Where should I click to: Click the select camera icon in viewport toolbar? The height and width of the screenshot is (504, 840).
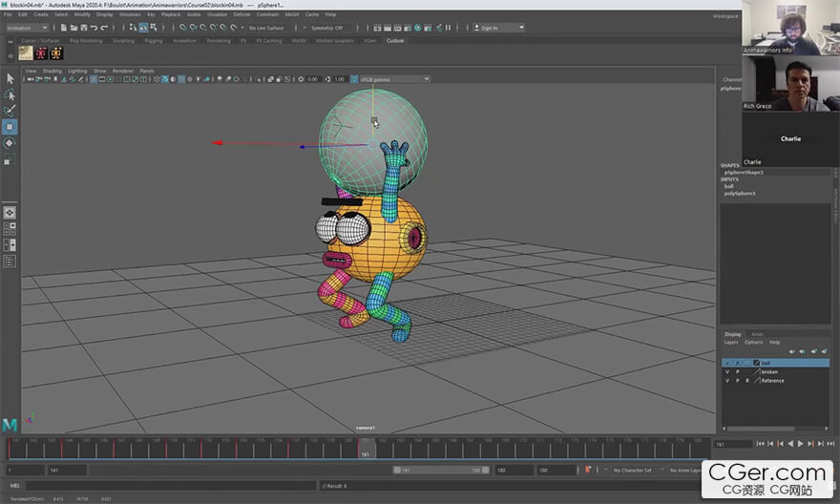point(31,79)
